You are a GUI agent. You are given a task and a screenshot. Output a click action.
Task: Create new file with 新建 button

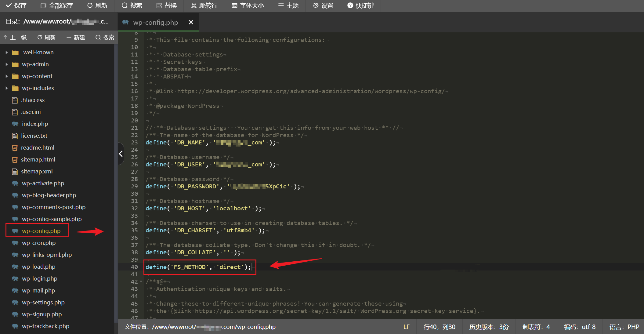(x=76, y=37)
